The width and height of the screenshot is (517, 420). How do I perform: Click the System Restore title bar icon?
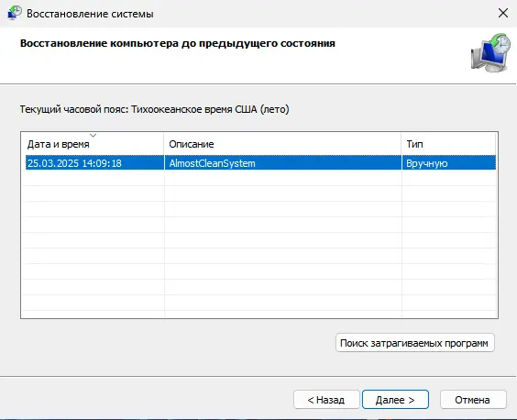pyautogui.click(x=14, y=13)
